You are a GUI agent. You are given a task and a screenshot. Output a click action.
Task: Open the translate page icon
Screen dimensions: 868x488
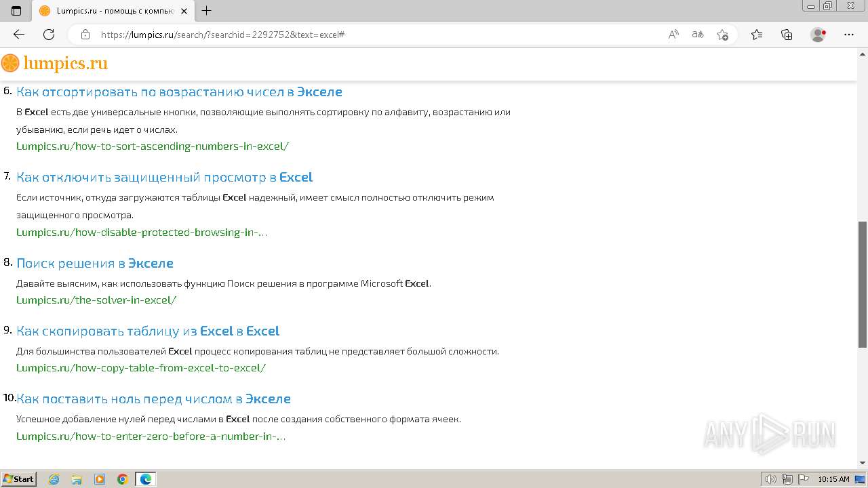pos(698,35)
